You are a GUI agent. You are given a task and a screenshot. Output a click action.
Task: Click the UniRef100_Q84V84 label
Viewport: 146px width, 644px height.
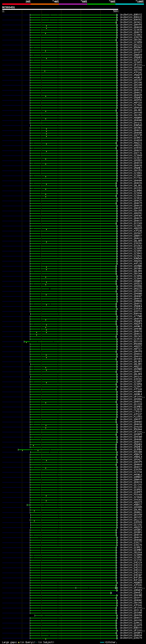point(131,615)
